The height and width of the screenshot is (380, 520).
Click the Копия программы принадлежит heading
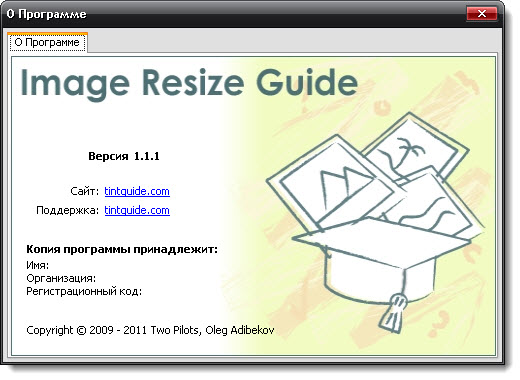coord(122,249)
